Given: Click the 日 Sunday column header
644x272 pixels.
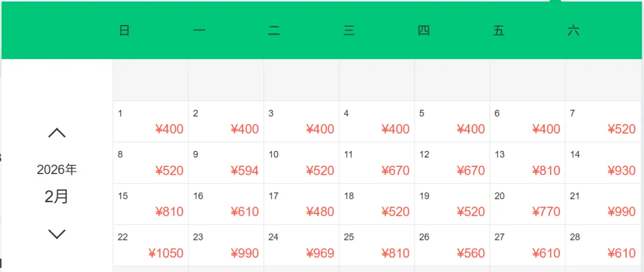Looking at the screenshot, I should click(124, 31).
